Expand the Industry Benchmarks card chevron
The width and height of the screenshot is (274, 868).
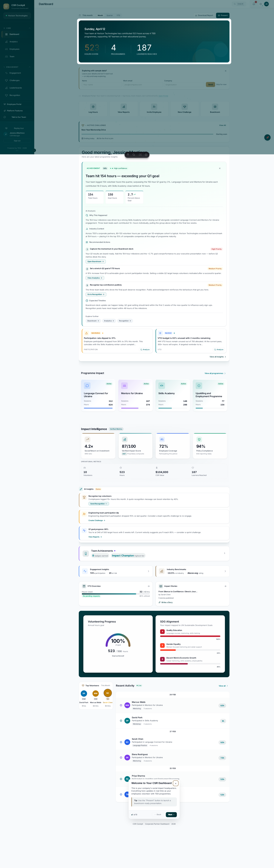[225, 571]
